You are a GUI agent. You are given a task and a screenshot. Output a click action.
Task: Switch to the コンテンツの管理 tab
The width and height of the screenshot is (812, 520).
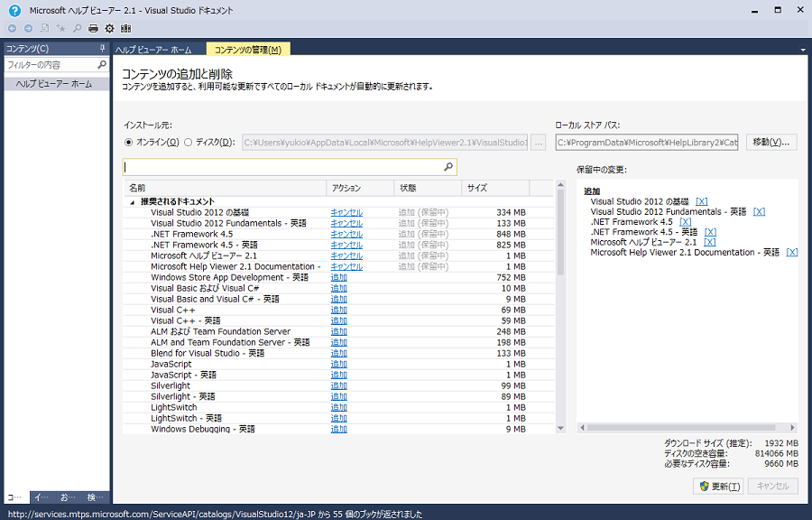tap(246, 50)
